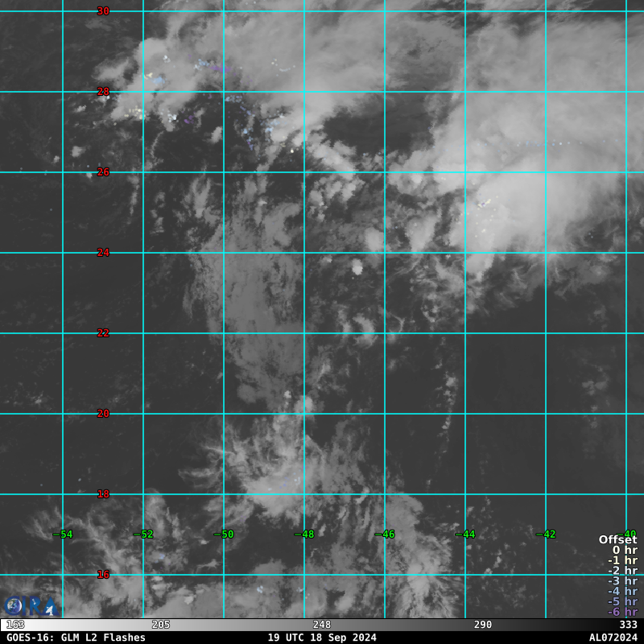Click longitude label -44
Screen dimensions: 644x644
(466, 535)
